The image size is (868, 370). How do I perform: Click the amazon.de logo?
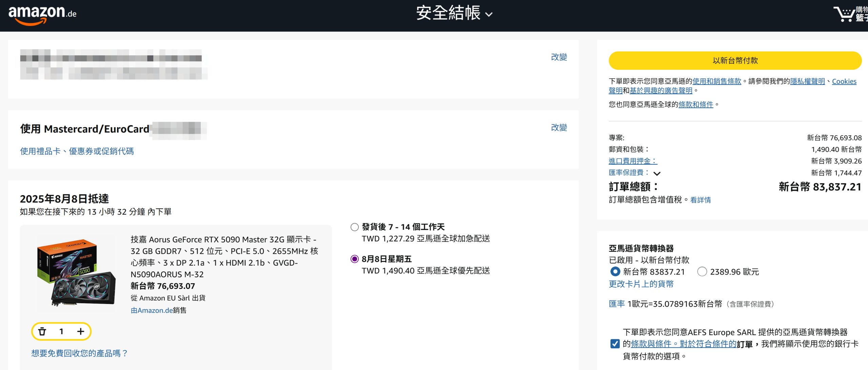point(42,15)
